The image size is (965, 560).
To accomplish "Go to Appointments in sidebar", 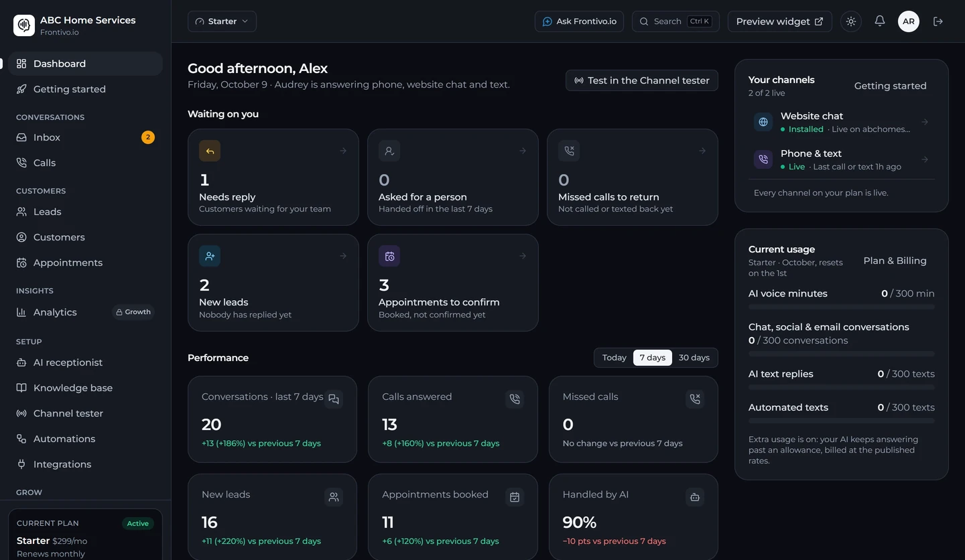I will tap(86, 263).
